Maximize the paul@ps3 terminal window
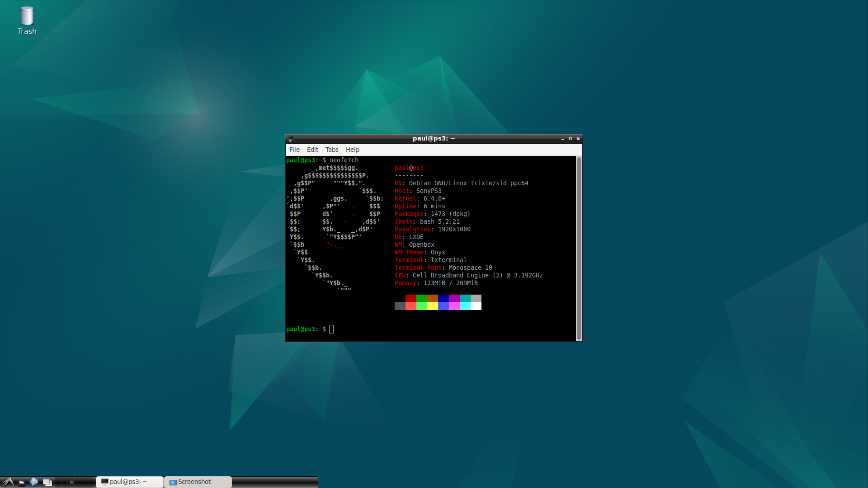The image size is (868, 488). [x=571, y=139]
